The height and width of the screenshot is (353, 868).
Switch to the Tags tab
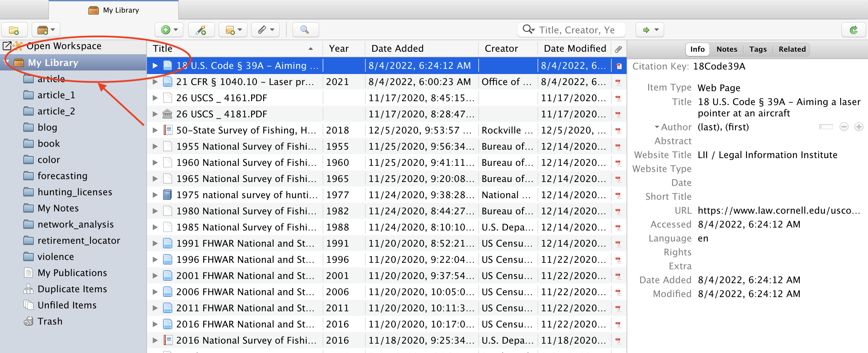[758, 49]
